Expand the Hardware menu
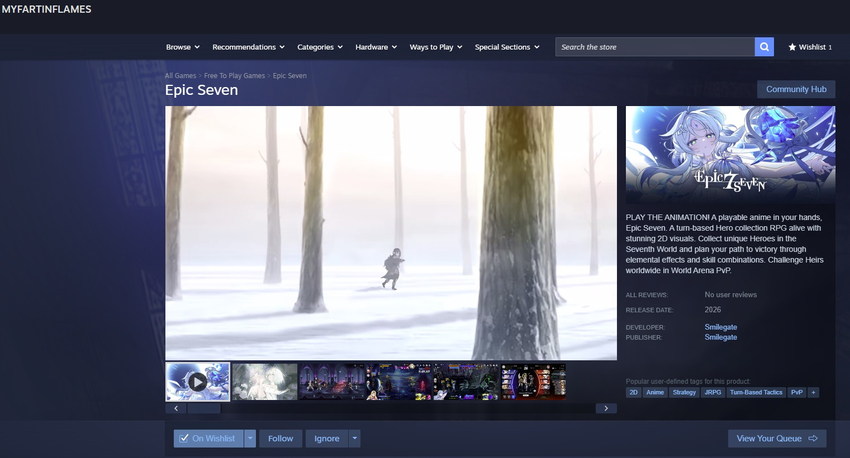This screenshot has height=458, width=850. (x=376, y=47)
